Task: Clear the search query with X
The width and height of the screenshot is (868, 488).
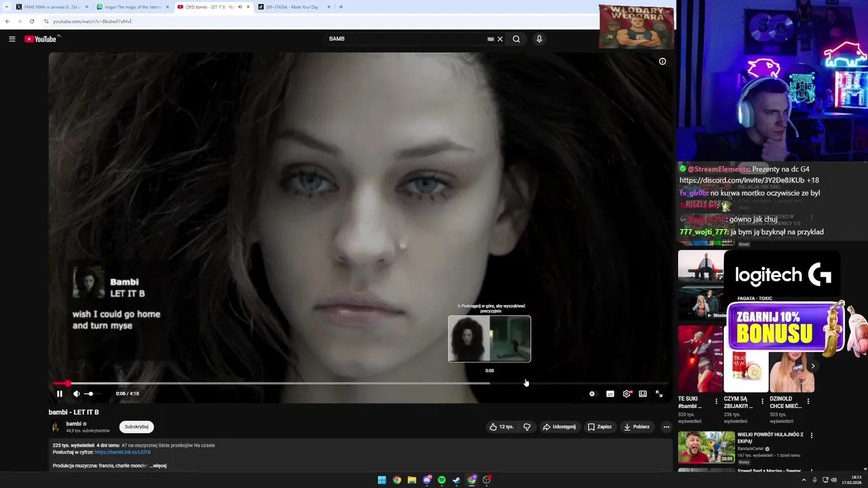Action: (x=500, y=39)
